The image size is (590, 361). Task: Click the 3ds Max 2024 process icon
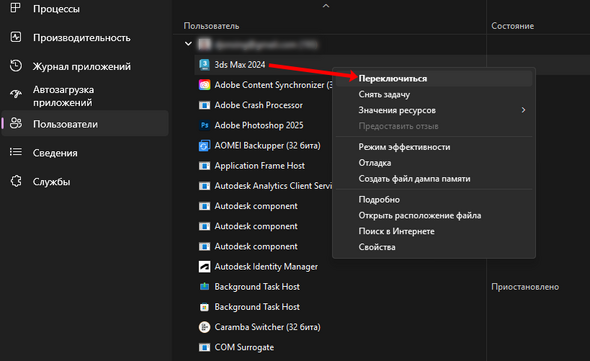204,65
